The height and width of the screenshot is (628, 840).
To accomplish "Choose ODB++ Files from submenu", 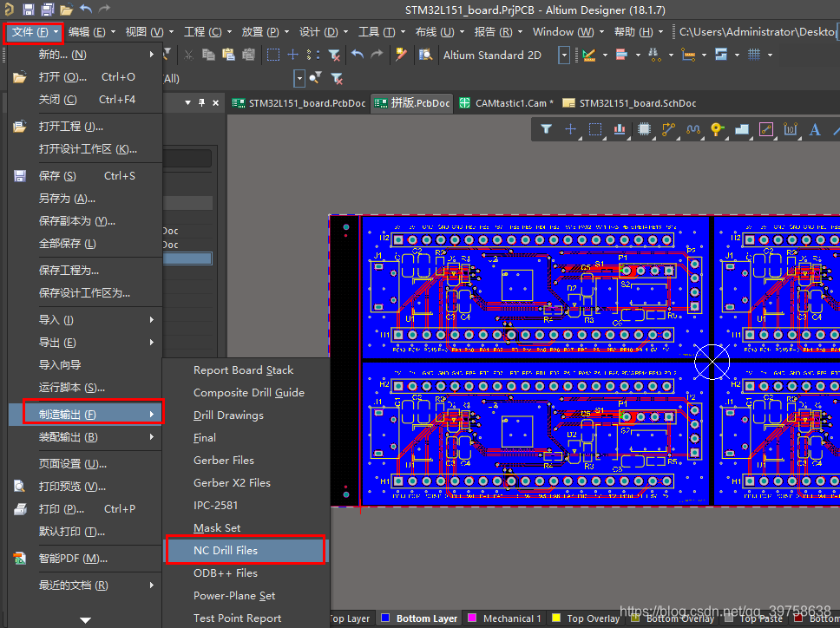I will (x=246, y=572).
